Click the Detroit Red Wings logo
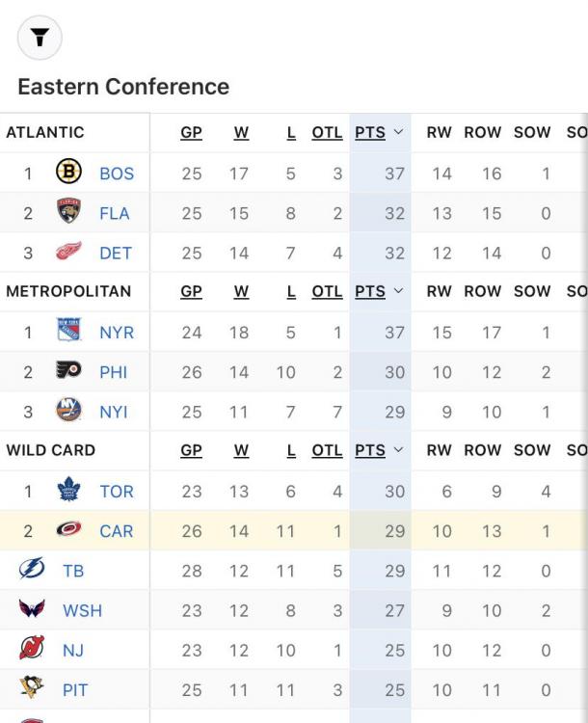Image resolution: width=588 pixels, height=723 pixels. coord(67,254)
